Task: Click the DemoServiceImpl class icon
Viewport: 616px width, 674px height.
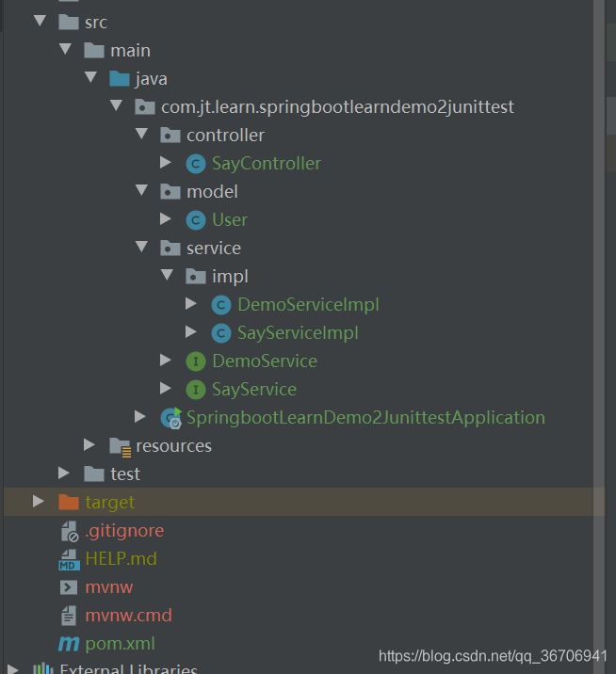Action: (221, 305)
